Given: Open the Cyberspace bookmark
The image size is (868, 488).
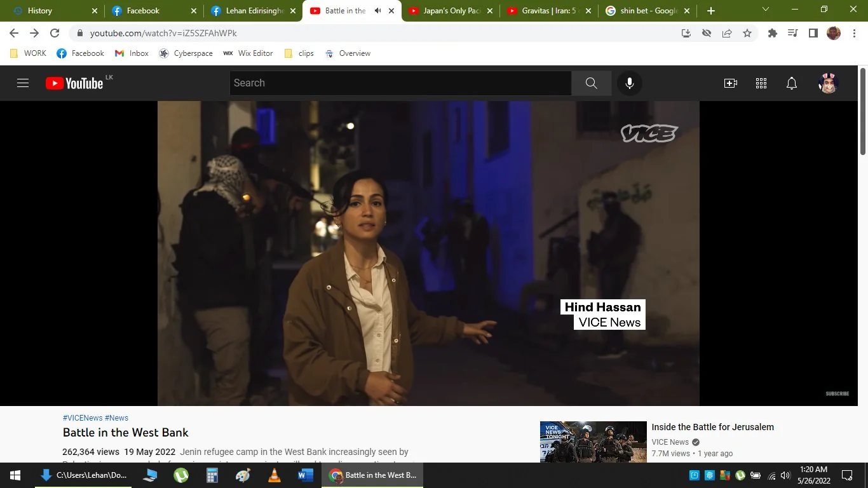Looking at the screenshot, I should (x=186, y=53).
